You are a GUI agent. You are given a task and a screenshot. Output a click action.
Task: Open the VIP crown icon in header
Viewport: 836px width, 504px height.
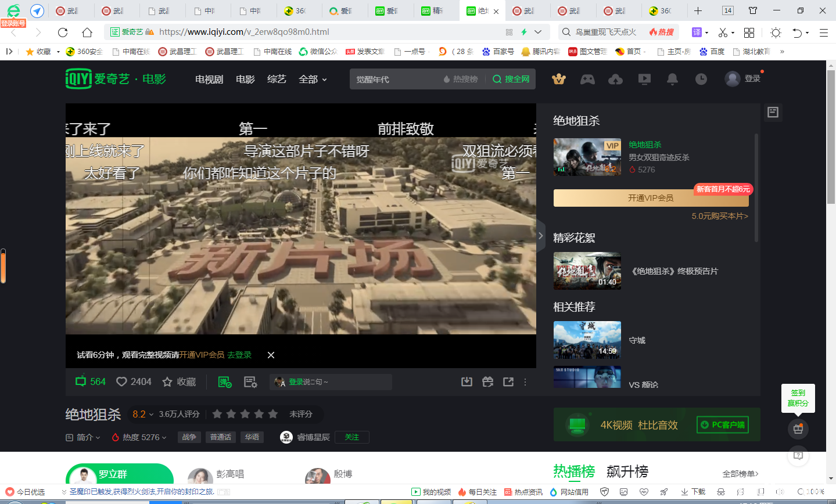pos(559,79)
